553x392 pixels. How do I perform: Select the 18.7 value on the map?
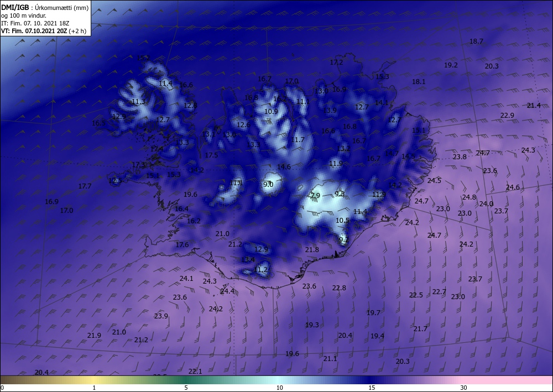(x=476, y=41)
